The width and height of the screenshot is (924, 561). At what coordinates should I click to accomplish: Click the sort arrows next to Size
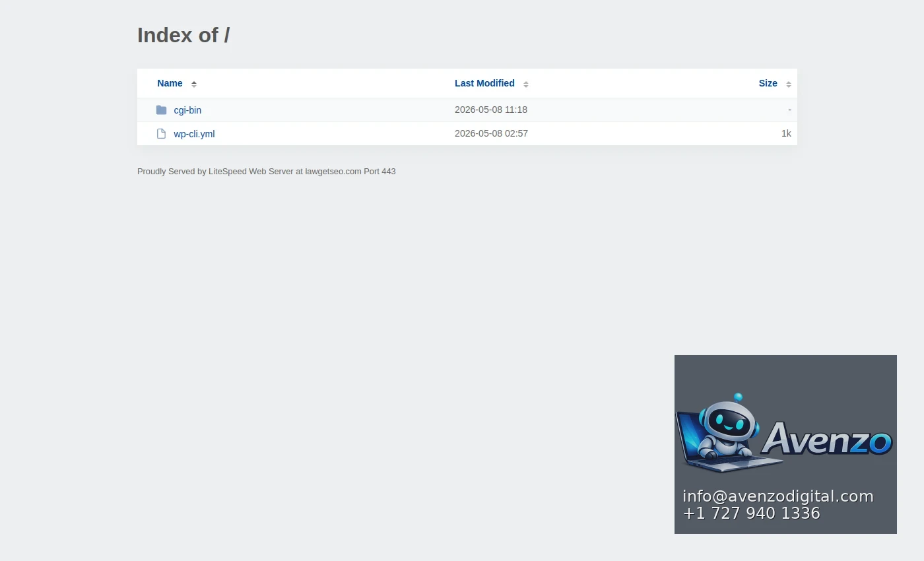pos(789,84)
